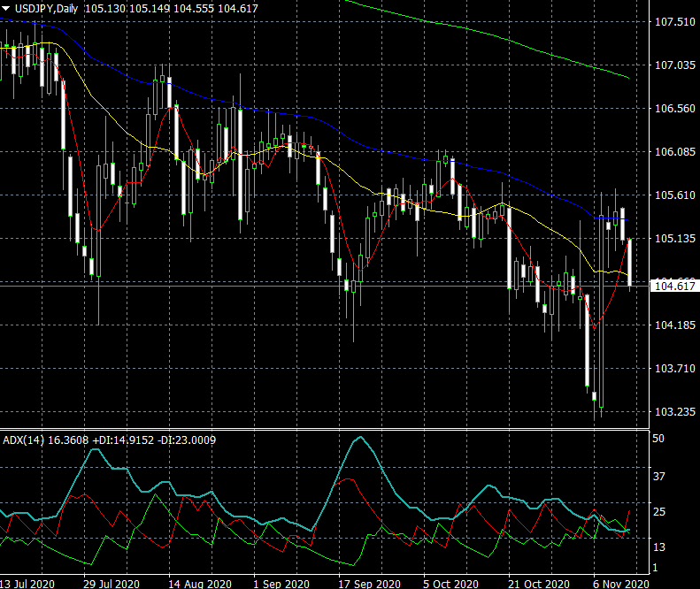The height and width of the screenshot is (589, 700).
Task: Click the 13 level on ADX scale
Action: (659, 547)
